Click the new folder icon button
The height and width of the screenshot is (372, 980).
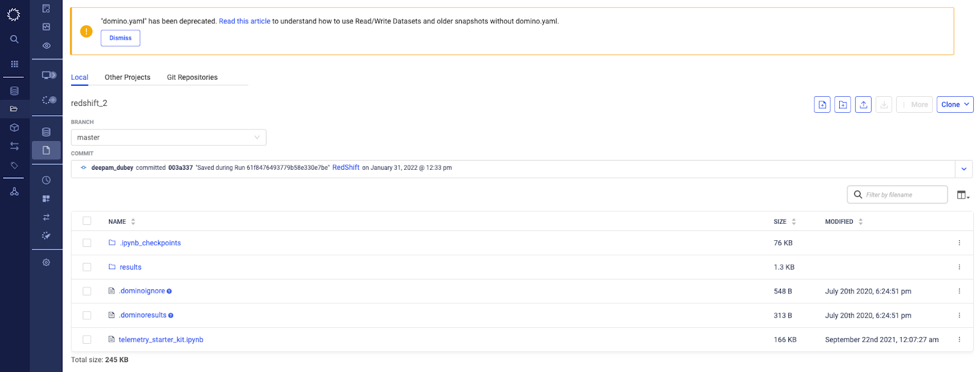point(843,105)
